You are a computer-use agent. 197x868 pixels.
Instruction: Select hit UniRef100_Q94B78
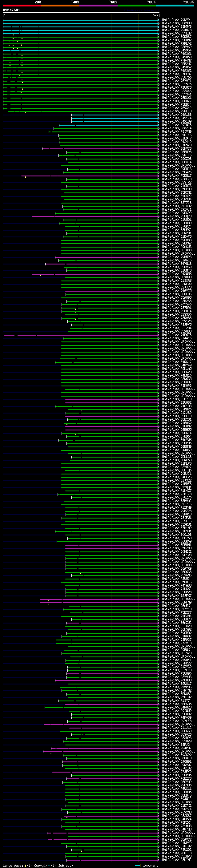pos(176,30)
